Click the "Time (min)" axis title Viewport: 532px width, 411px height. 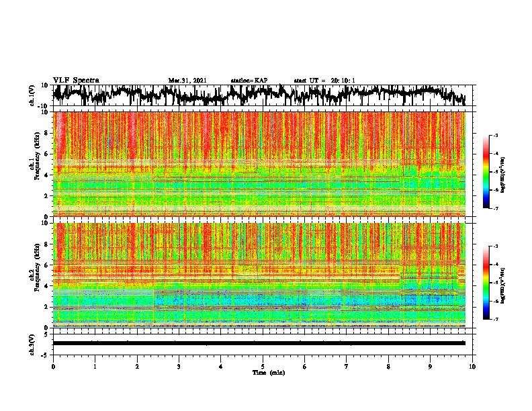[269, 373]
